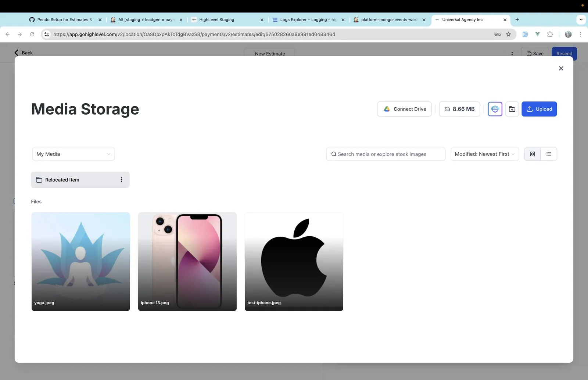Close the Pendo Setup for Estimates tab
The height and width of the screenshot is (380, 588).
[100, 19]
